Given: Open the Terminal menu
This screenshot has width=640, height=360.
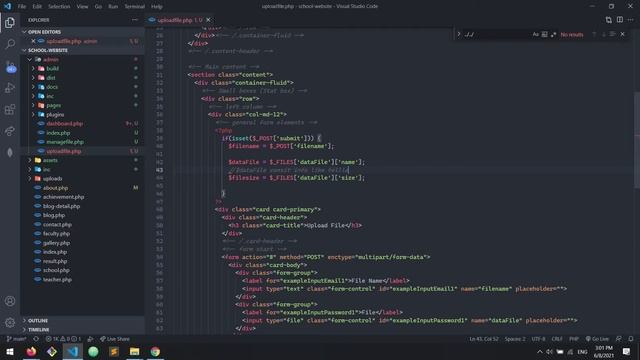Looking at the screenshot, I should coord(134,6).
